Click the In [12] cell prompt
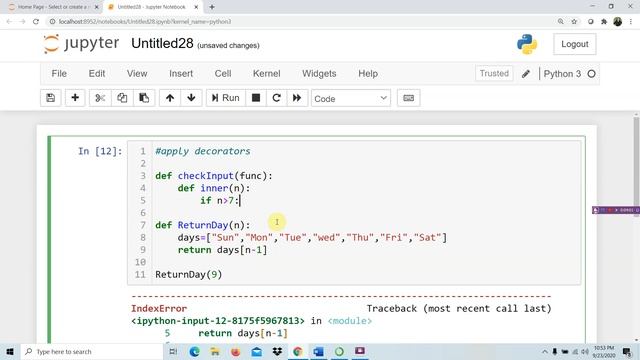640x360 pixels. tap(100, 151)
